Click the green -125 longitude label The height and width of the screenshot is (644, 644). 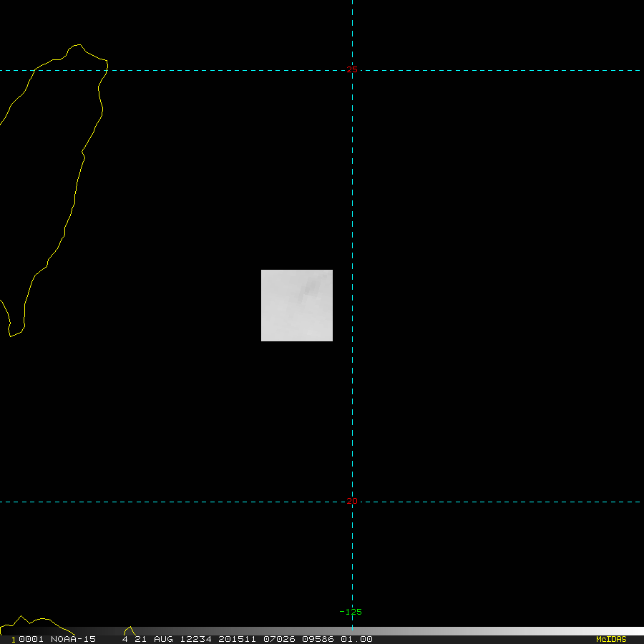pos(351,612)
